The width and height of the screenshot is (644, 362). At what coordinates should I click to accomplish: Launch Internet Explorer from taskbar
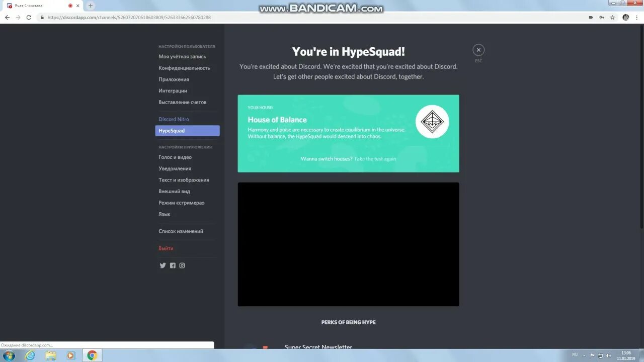click(x=30, y=355)
